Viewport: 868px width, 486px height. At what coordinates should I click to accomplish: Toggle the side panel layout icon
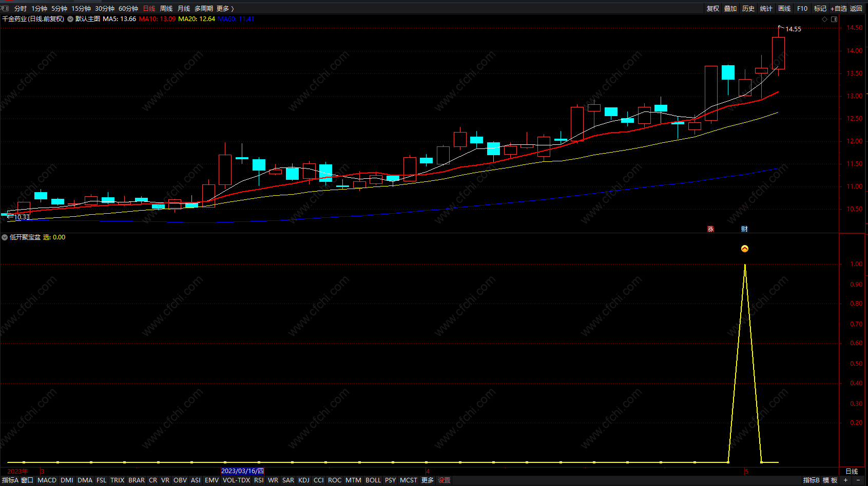click(x=834, y=19)
